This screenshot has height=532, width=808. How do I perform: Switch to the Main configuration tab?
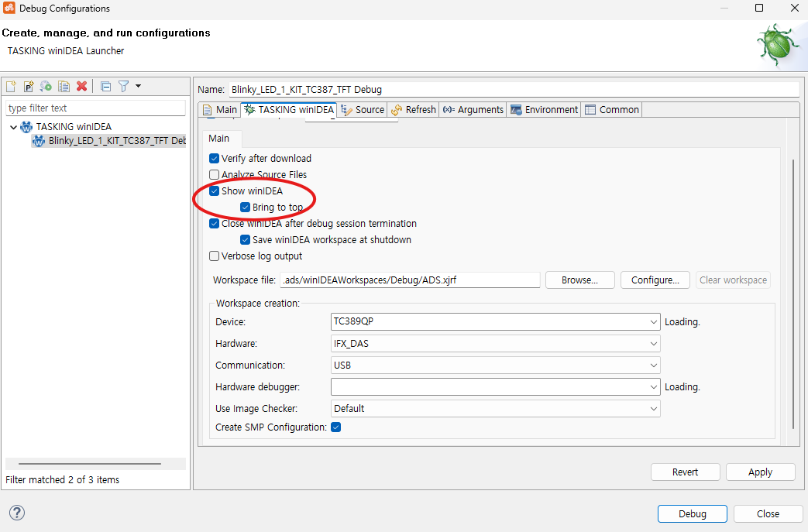[220, 110]
